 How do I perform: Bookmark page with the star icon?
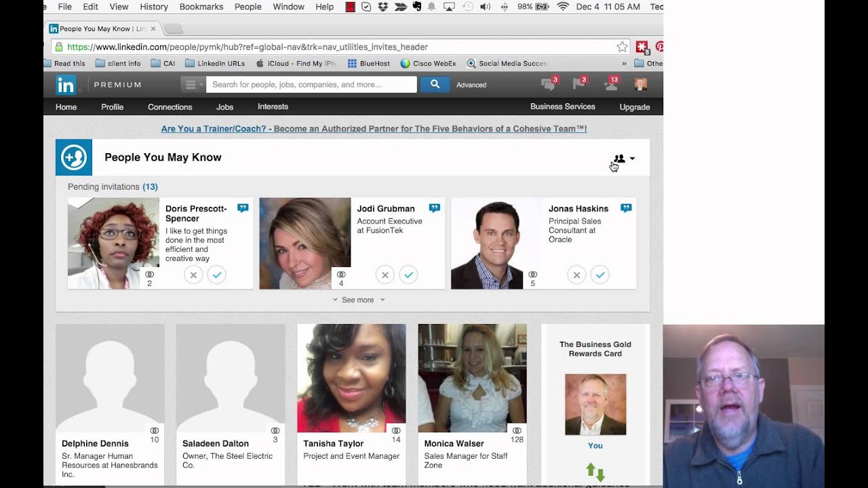tap(622, 47)
